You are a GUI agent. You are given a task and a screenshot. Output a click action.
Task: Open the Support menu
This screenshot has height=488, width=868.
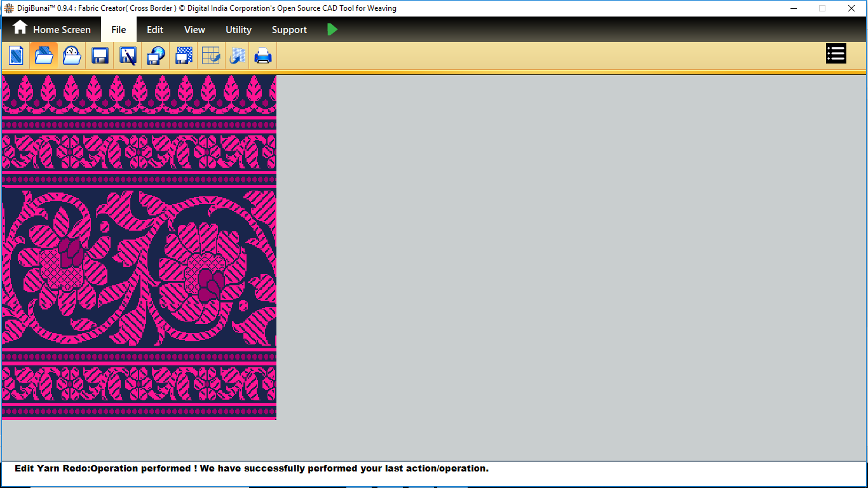point(289,30)
